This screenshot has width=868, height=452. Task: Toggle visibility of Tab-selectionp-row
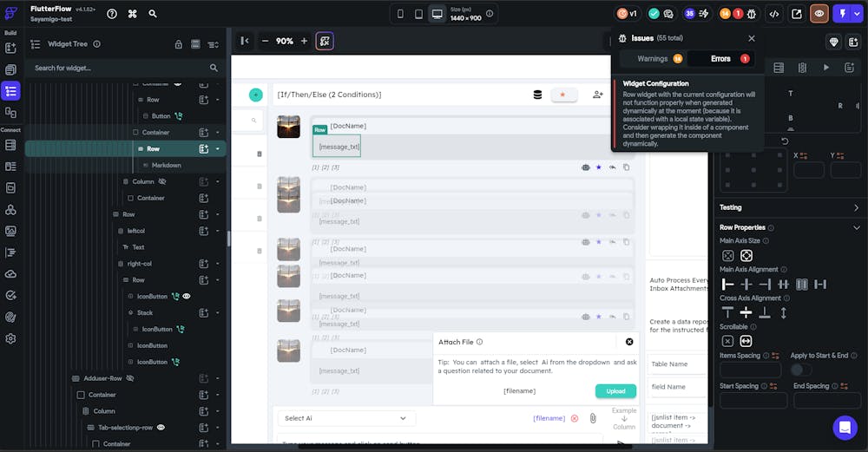point(161,427)
